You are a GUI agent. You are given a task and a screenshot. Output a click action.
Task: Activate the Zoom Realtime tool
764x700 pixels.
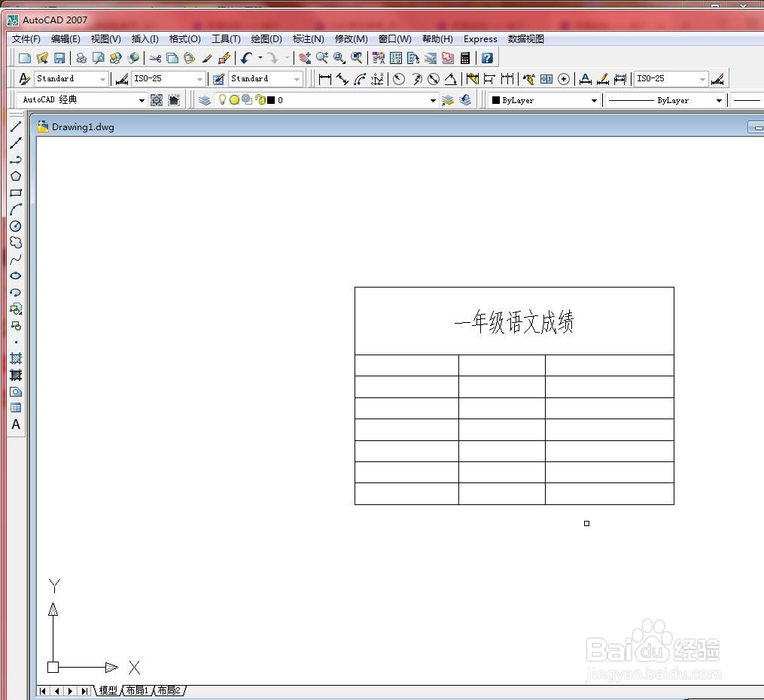pos(322,59)
